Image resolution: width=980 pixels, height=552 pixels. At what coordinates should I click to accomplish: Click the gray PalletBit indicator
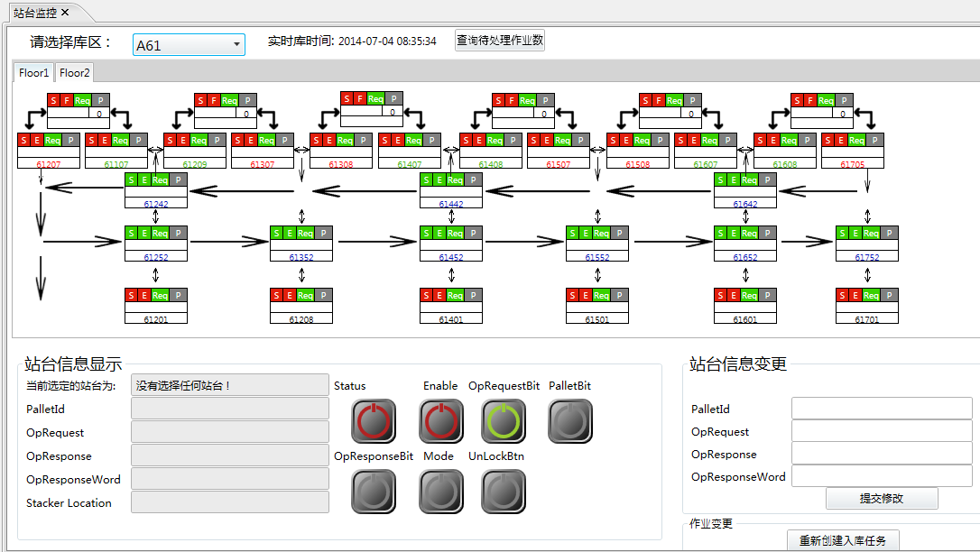[x=570, y=421]
